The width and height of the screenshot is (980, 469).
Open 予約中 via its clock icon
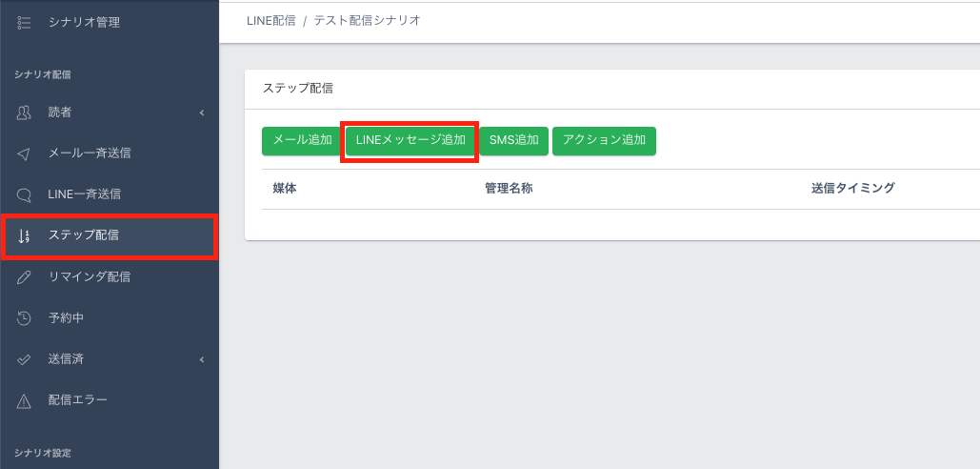pos(25,317)
